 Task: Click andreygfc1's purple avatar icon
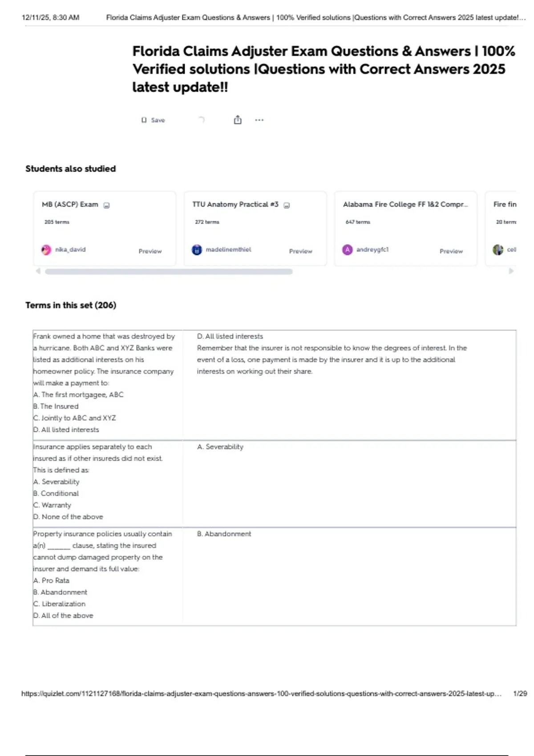point(347,250)
